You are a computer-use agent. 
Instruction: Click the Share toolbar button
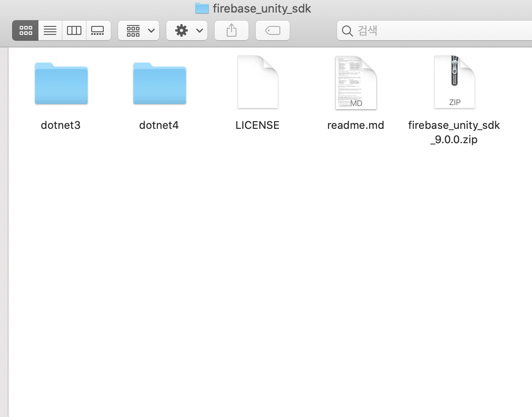(232, 30)
